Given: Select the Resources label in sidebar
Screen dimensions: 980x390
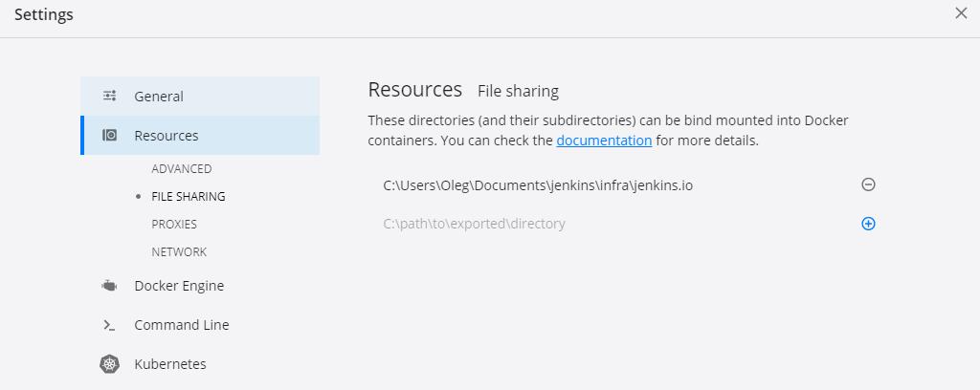Looking at the screenshot, I should tap(167, 136).
